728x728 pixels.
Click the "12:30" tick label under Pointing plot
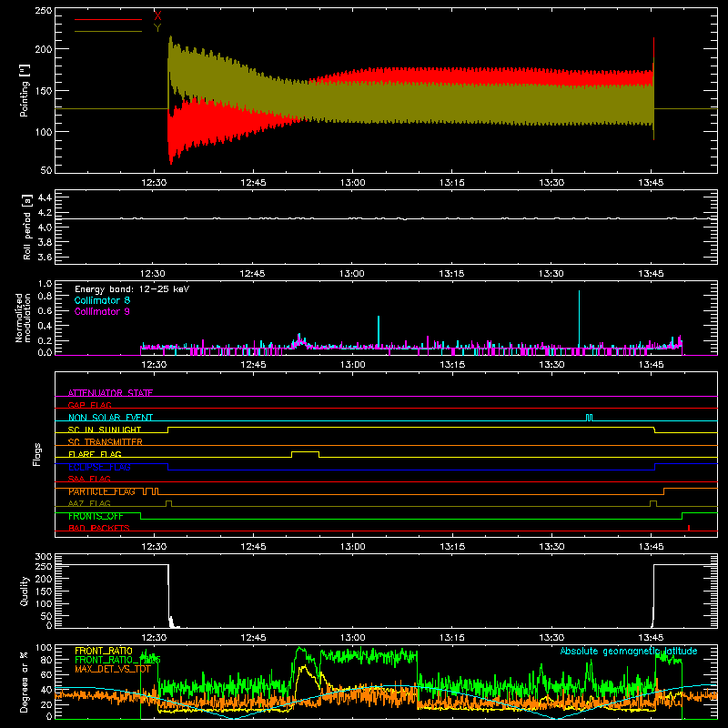154,183
